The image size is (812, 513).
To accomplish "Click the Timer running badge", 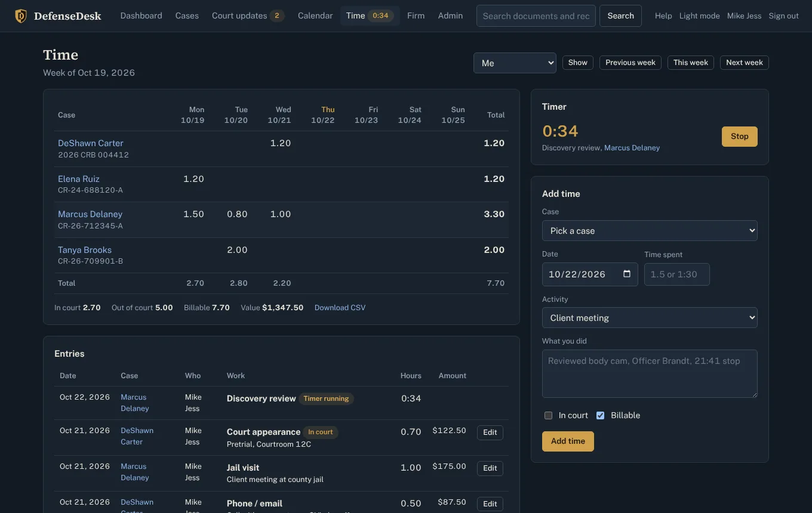I will [326, 398].
